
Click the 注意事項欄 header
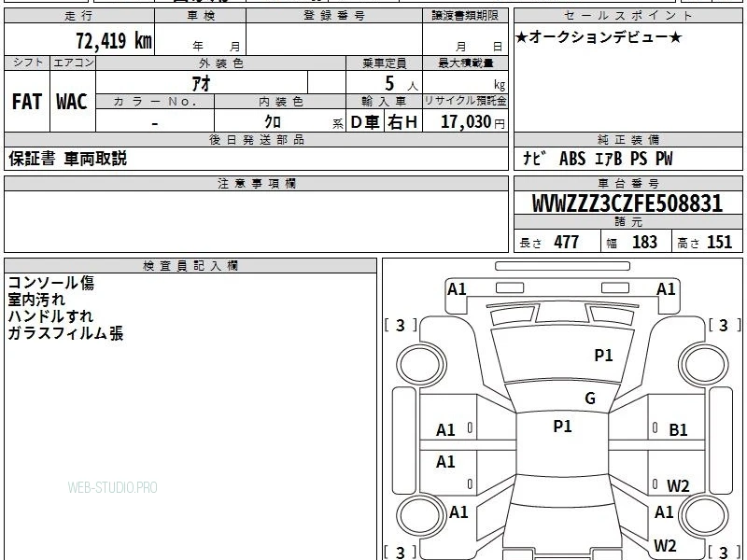point(256,183)
